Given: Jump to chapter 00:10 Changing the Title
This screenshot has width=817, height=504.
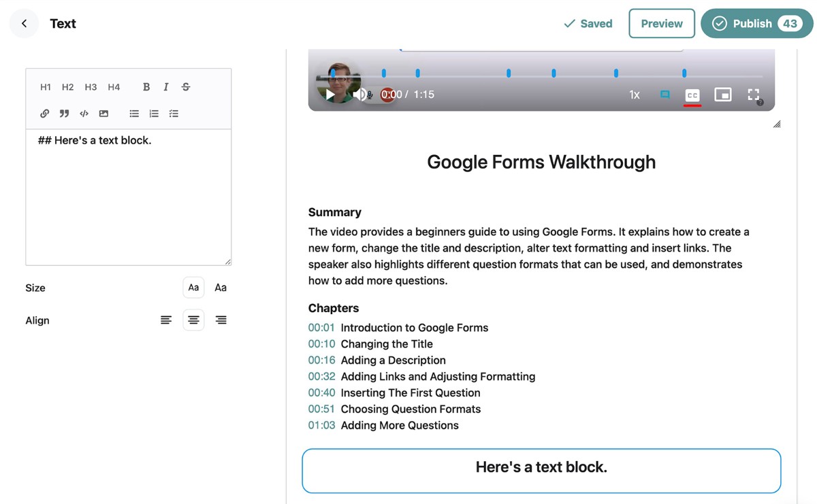Looking at the screenshot, I should coord(370,344).
